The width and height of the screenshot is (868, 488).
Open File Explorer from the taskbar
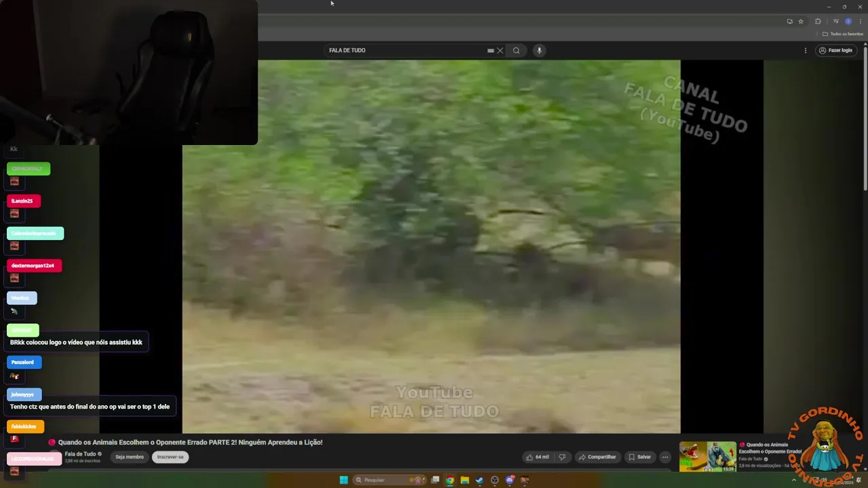tap(465, 480)
